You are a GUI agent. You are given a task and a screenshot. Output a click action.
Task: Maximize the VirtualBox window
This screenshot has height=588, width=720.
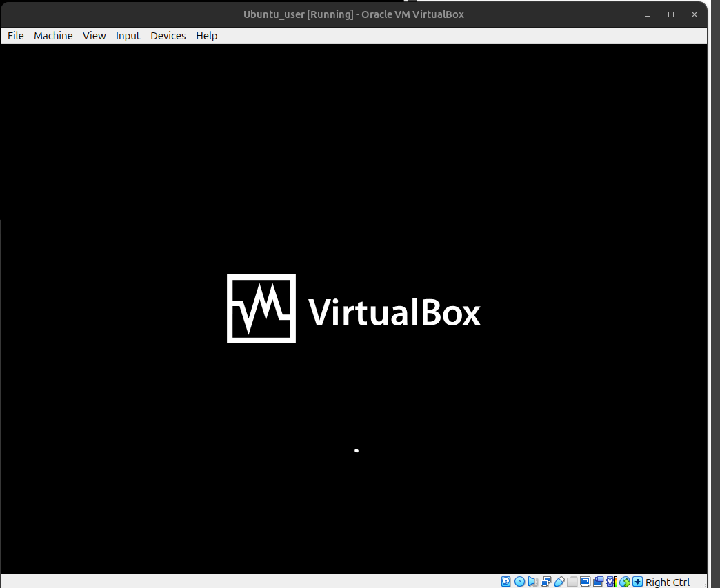pos(671,14)
